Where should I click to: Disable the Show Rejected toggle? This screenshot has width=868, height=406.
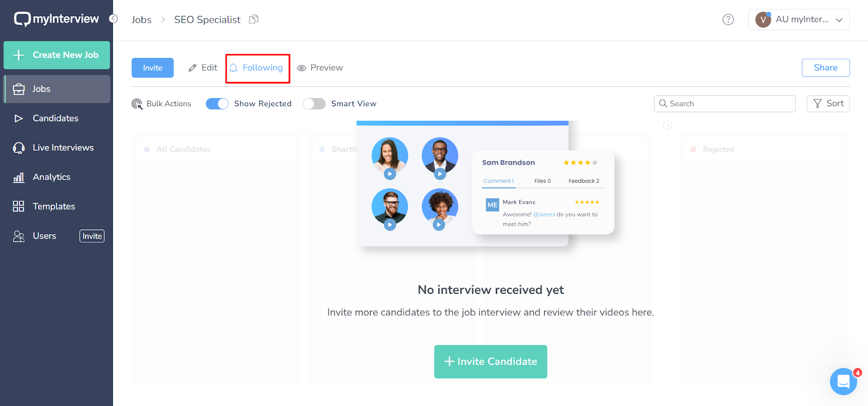coord(217,104)
